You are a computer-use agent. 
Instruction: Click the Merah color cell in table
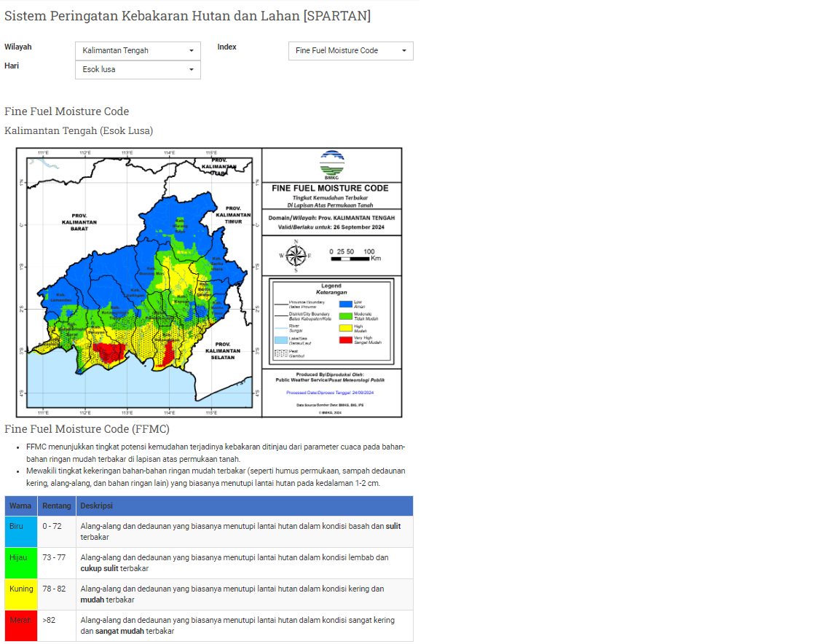pos(21,625)
